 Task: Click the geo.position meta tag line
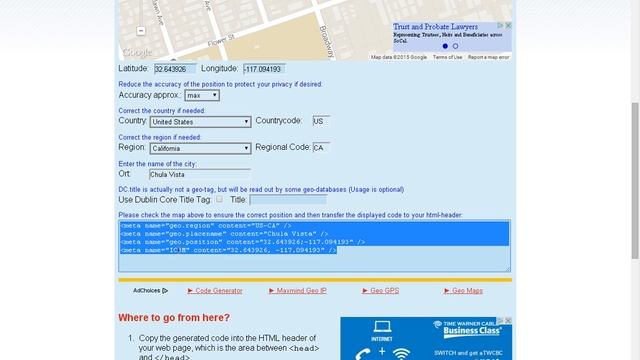[243, 242]
